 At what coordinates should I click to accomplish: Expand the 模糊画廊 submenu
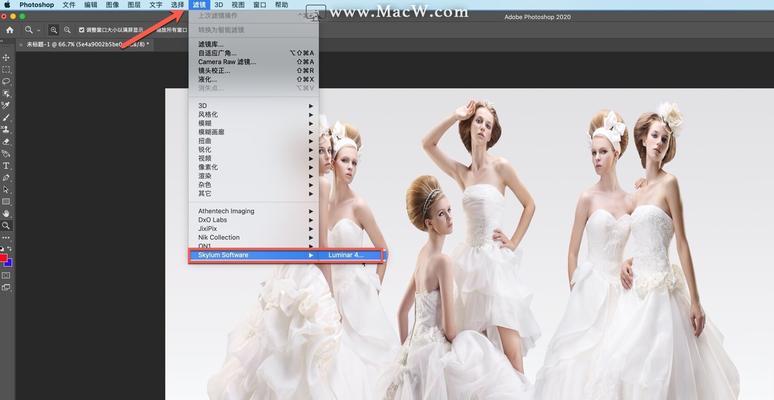[x=254, y=132]
